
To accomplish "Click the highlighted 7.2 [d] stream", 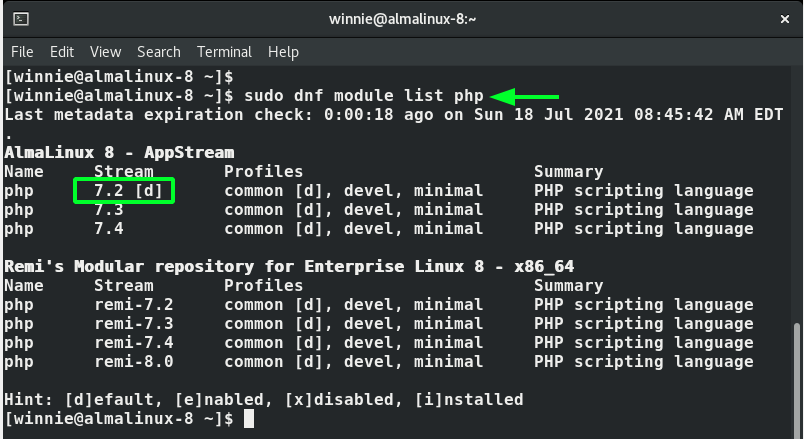I will [x=128, y=191].
